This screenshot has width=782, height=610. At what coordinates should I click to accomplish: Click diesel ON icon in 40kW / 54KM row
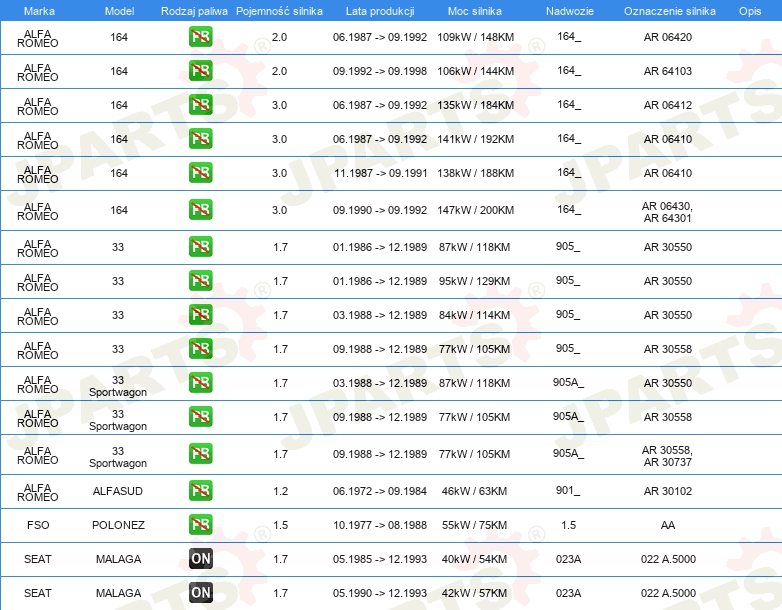200,559
